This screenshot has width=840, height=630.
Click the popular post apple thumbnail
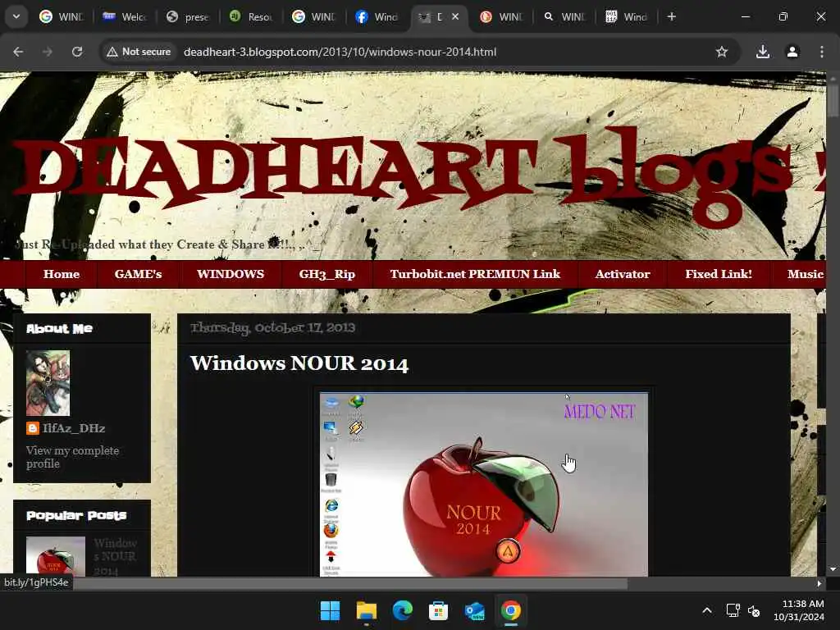56,557
